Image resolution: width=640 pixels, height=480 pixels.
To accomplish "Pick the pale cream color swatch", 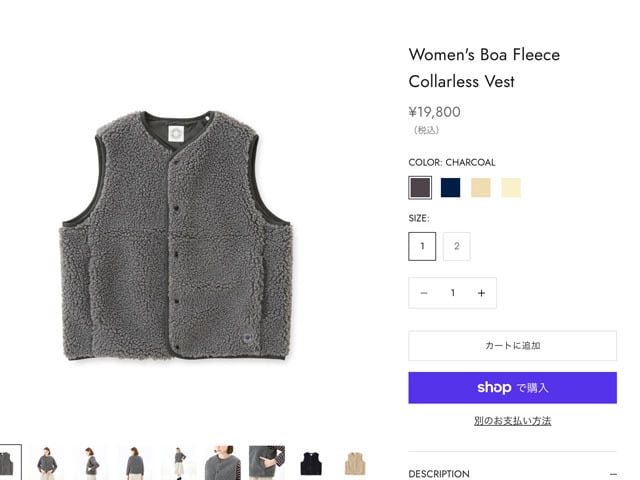I will point(511,187).
